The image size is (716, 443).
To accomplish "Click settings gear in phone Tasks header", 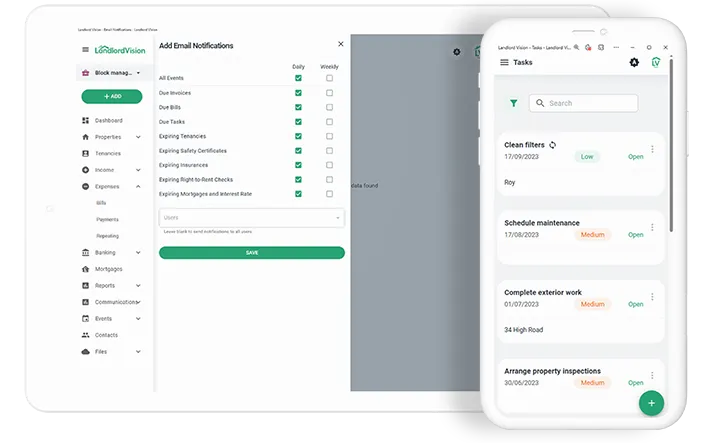I will [x=634, y=63].
